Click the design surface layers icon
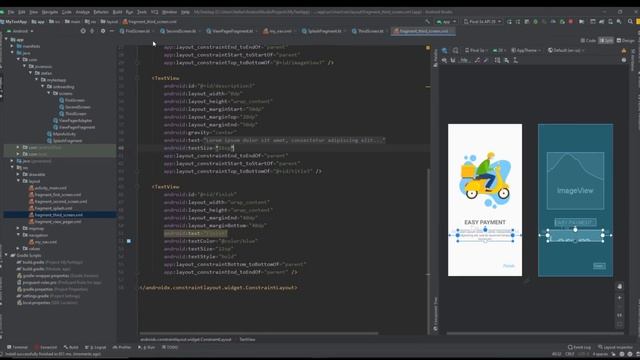 pyautogui.click(x=444, y=51)
